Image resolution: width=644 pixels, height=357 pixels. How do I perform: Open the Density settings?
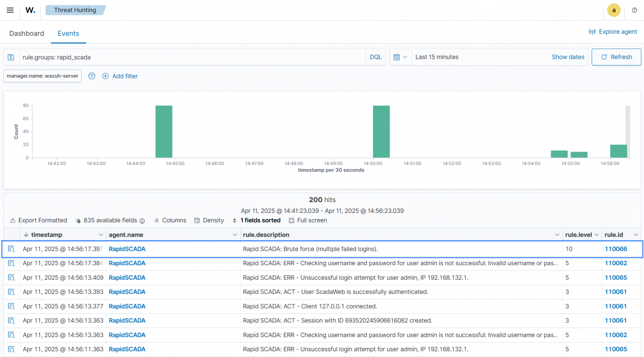click(209, 221)
